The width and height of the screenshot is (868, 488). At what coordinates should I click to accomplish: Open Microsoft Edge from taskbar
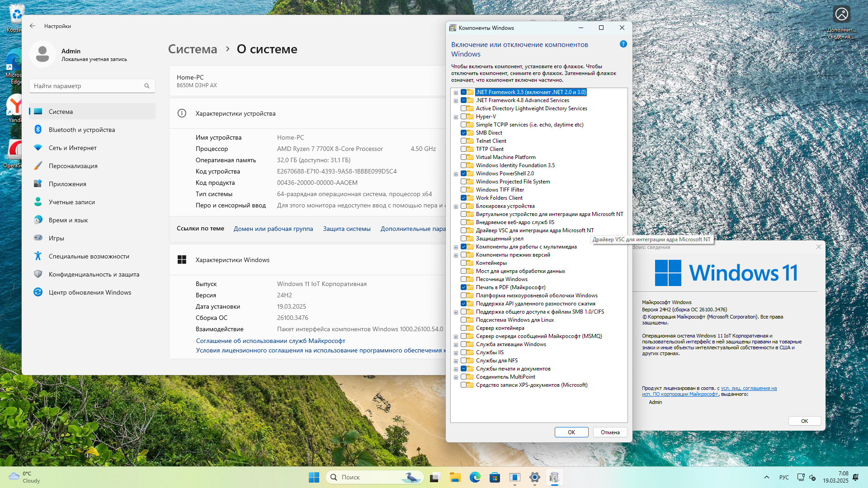tap(475, 477)
